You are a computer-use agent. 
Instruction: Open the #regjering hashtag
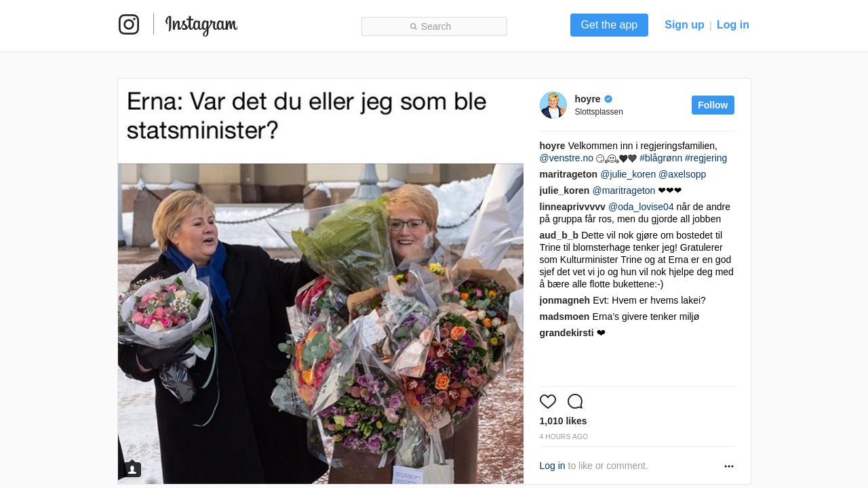[x=706, y=158]
